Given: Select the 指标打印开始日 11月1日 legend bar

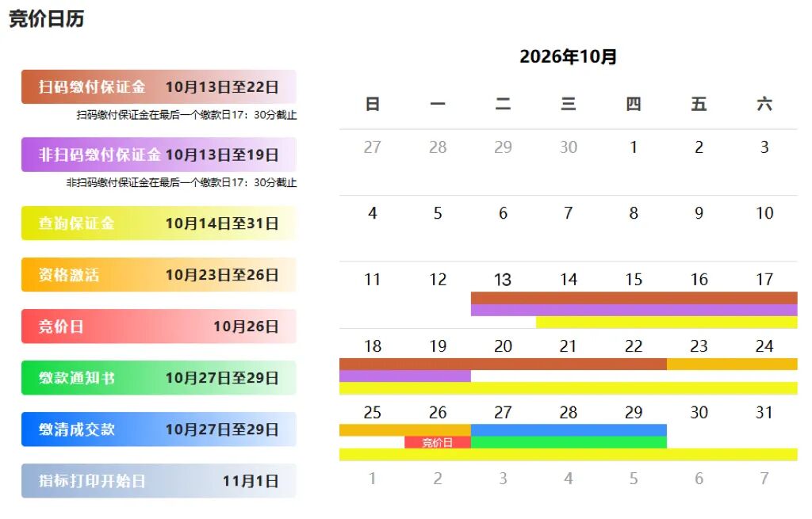Looking at the screenshot, I should (x=159, y=481).
